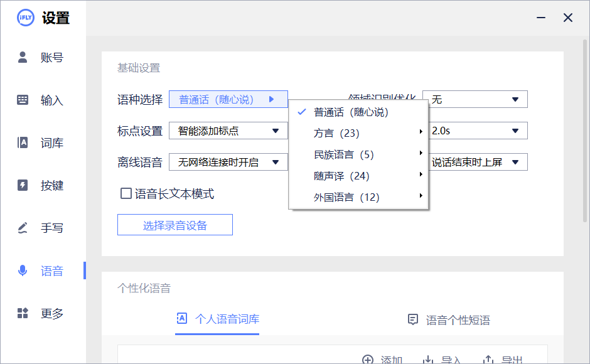The width and height of the screenshot is (590, 364).
Task: Expand the 方言 (23) submenu
Action: [358, 133]
